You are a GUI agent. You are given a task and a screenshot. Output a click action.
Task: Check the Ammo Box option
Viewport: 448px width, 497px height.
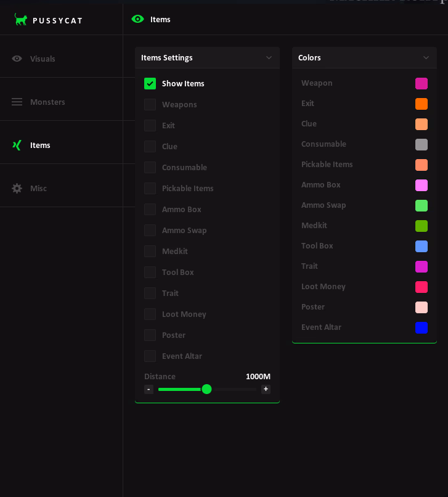[150, 209]
